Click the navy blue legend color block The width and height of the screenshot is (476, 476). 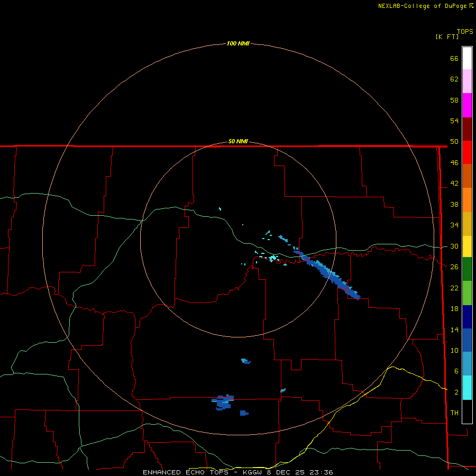[x=467, y=317]
